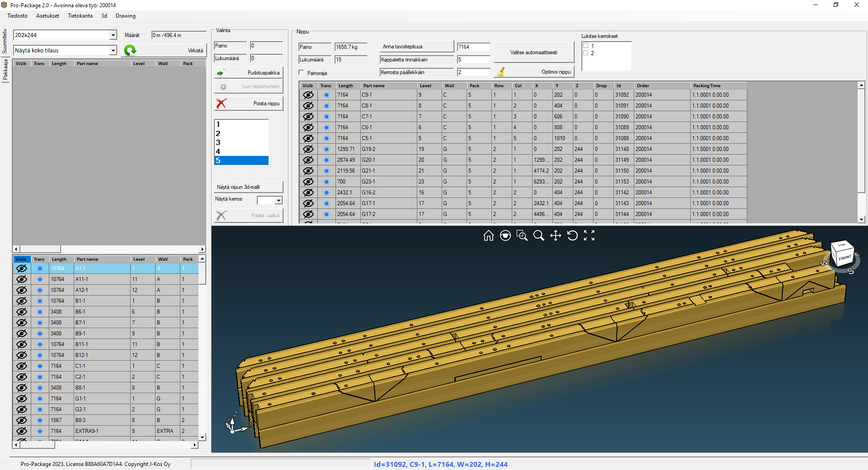Viewport: 868px width, 470px height.
Task: Toggle visibility eye for part C9-1
Action: [308, 95]
